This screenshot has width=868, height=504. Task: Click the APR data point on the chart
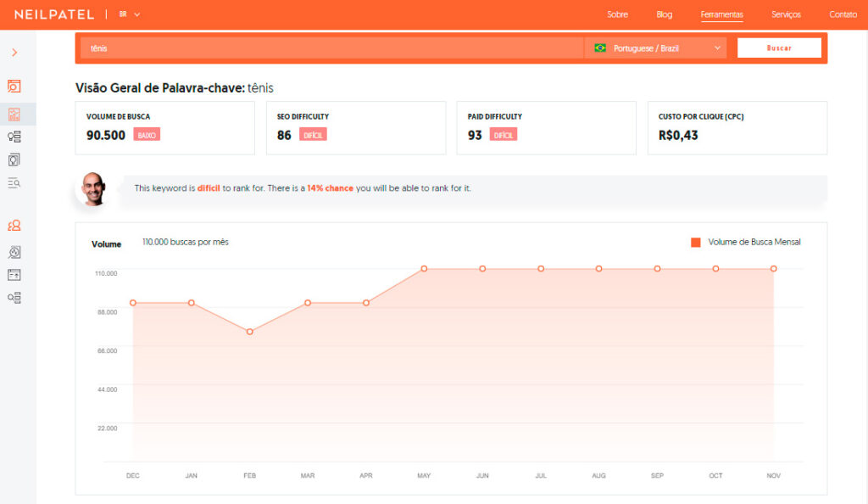click(x=366, y=303)
